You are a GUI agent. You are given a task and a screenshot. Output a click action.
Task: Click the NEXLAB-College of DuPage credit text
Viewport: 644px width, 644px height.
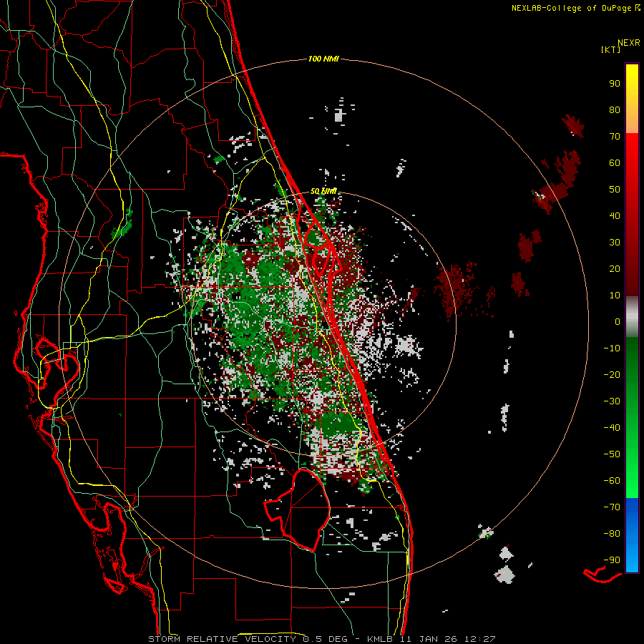(x=575, y=8)
